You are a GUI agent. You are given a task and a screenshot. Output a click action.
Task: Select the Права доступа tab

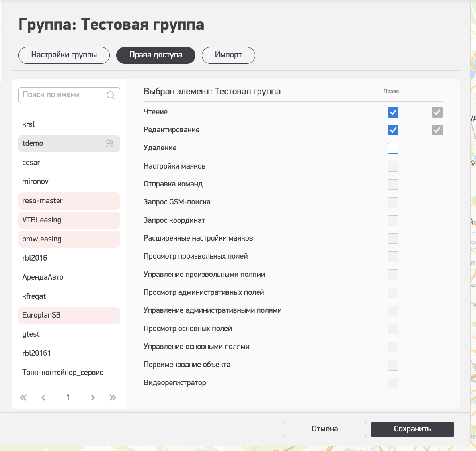pyautogui.click(x=156, y=55)
